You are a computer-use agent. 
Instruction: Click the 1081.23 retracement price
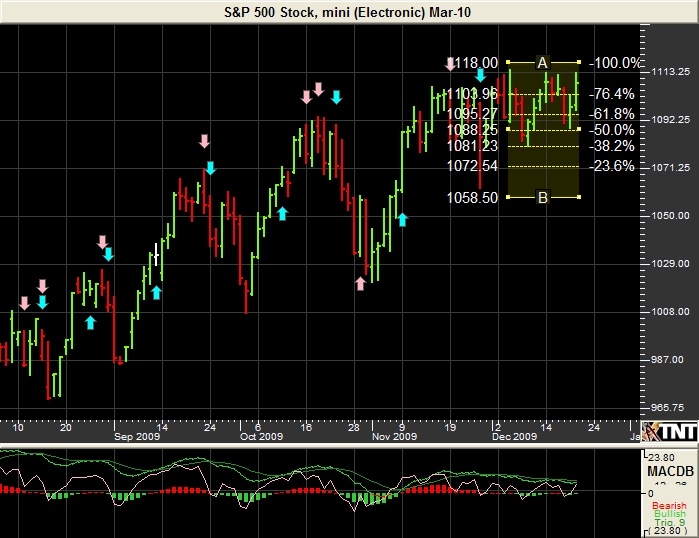[473, 146]
